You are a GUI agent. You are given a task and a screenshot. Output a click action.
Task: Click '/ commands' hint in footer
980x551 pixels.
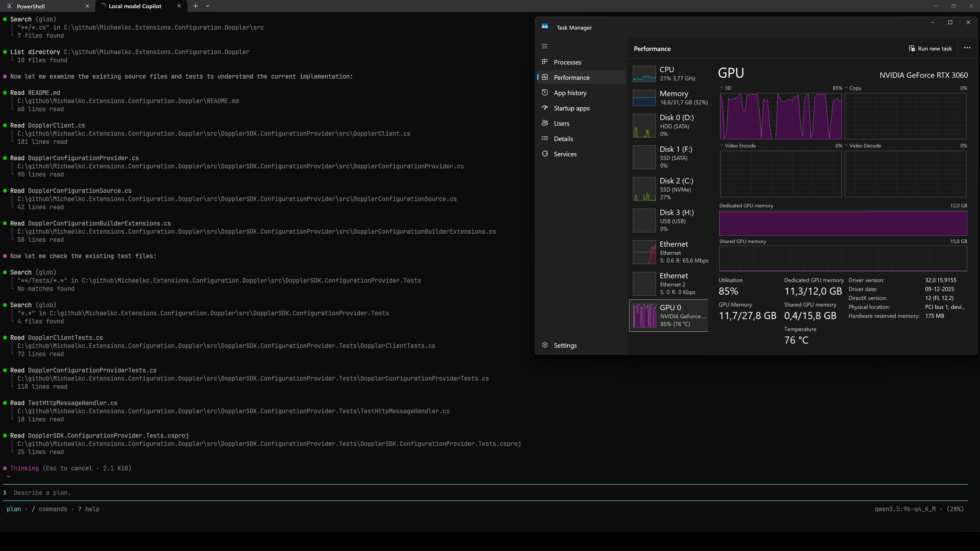(x=50, y=509)
